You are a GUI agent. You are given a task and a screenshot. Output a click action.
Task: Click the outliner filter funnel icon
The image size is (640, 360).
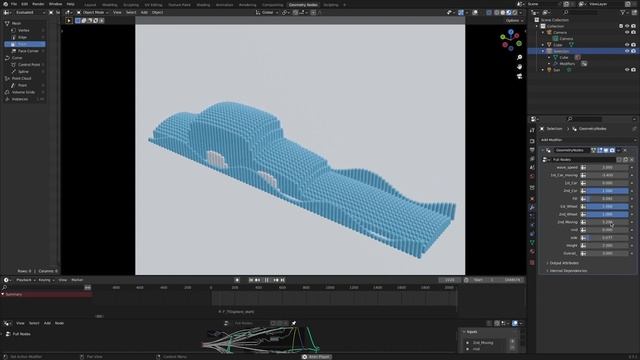[623, 13]
